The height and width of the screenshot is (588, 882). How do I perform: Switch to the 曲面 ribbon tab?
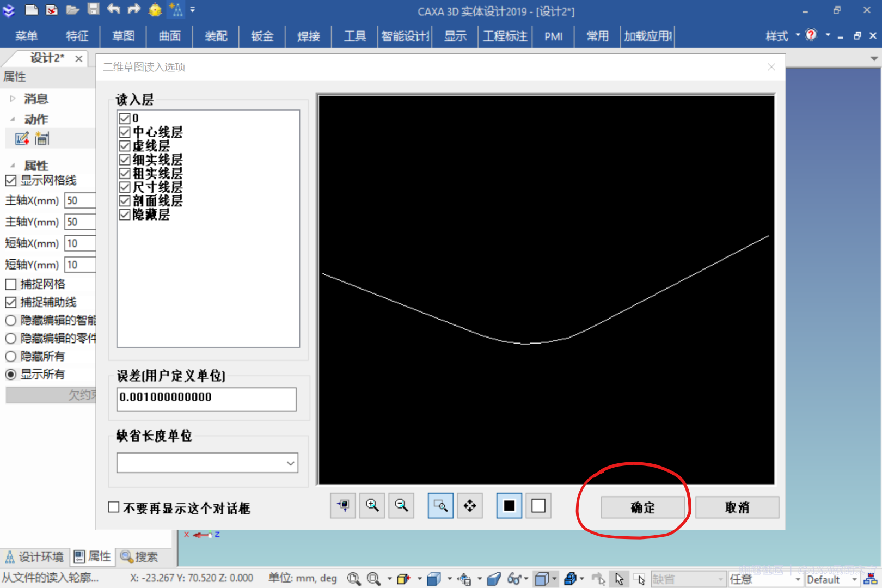[169, 36]
